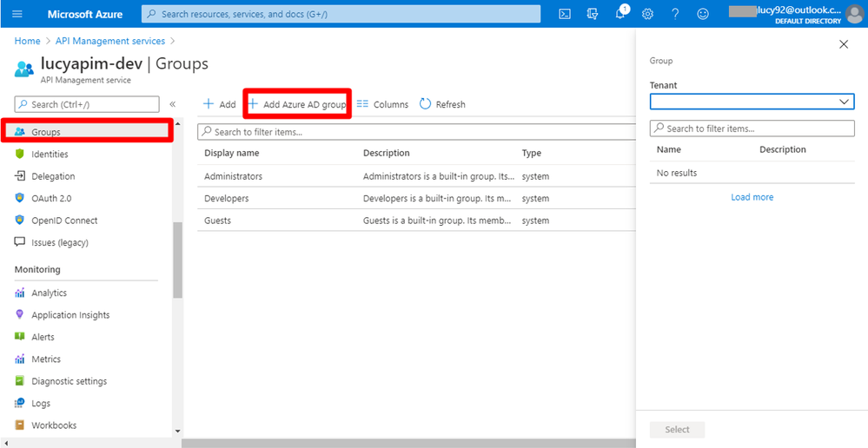Click the Identities shield icon
The width and height of the screenshot is (868, 448).
coord(20,154)
